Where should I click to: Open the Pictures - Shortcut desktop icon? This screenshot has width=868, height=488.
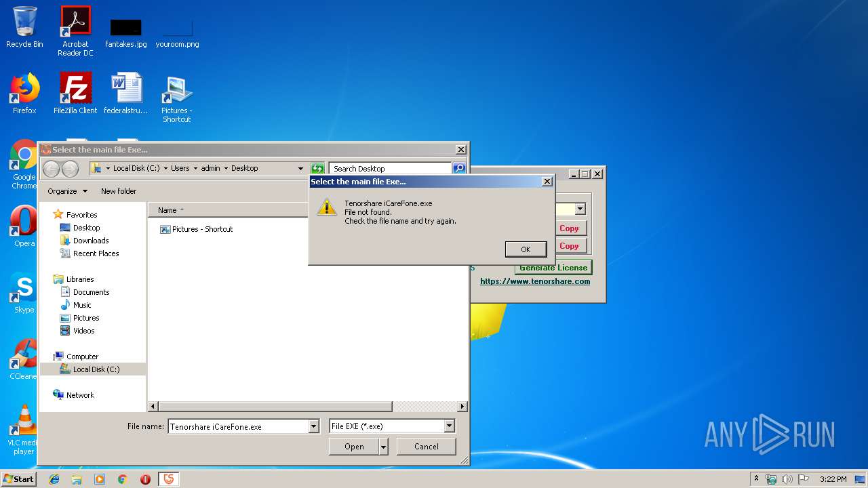177,98
